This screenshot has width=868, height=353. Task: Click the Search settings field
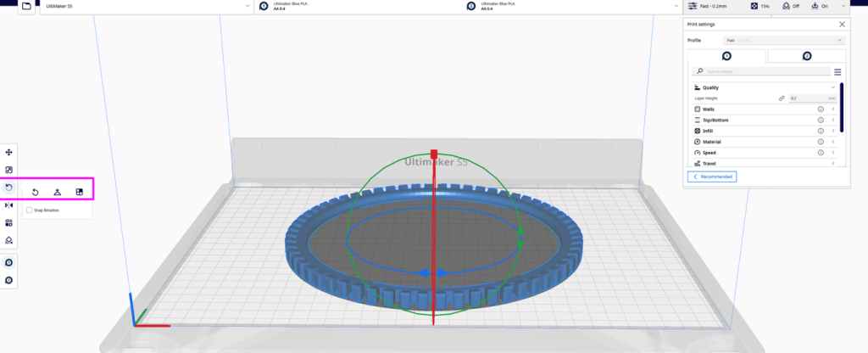click(x=761, y=71)
